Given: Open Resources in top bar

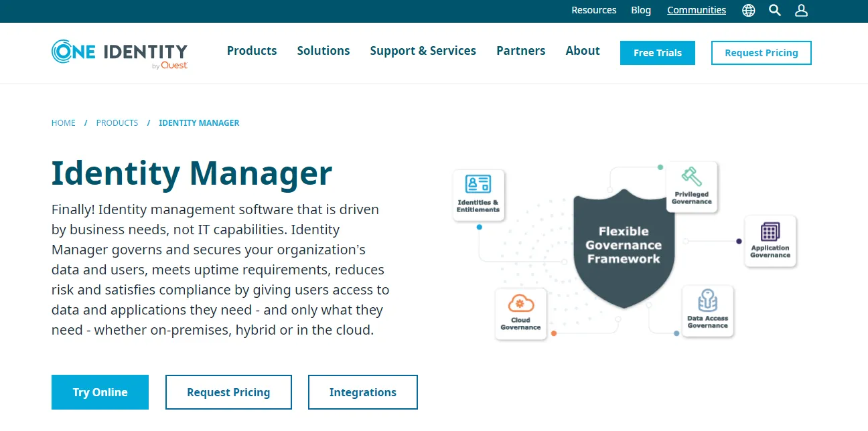Looking at the screenshot, I should pos(594,10).
